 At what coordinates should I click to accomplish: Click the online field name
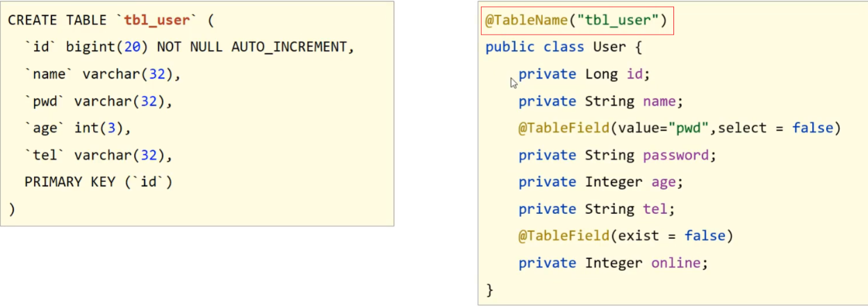point(676,263)
